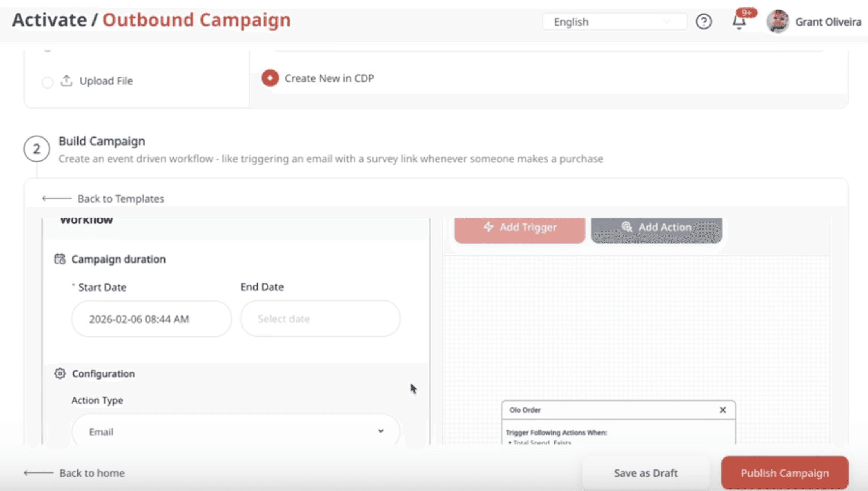Screen dimensions: 868x491
Task: Click the Start Date field
Action: [151, 319]
